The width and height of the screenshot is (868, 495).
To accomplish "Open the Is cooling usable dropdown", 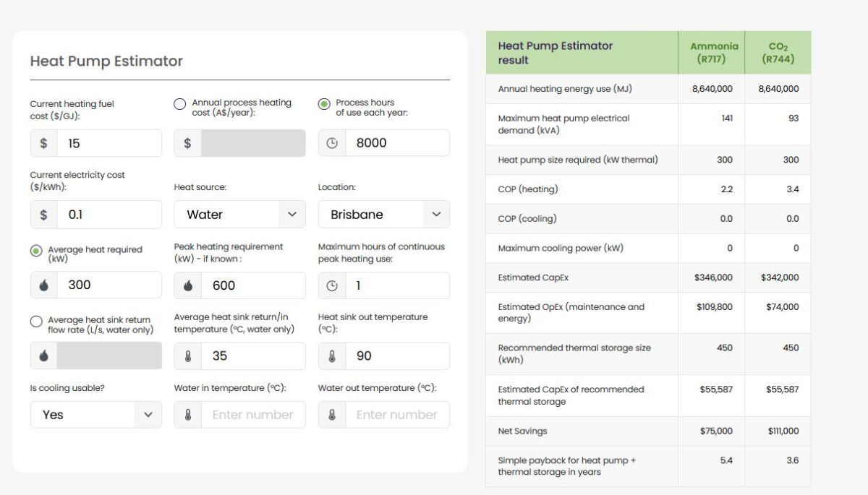I will click(96, 415).
